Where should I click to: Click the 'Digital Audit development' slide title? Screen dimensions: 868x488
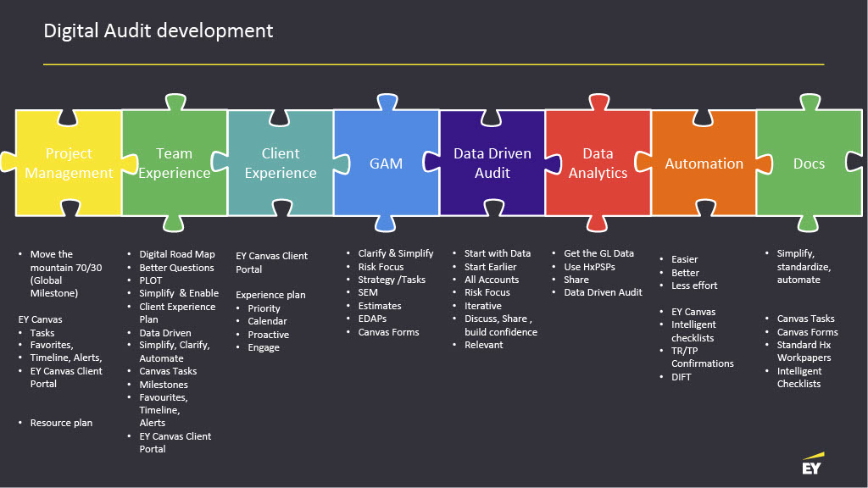pyautogui.click(x=159, y=31)
